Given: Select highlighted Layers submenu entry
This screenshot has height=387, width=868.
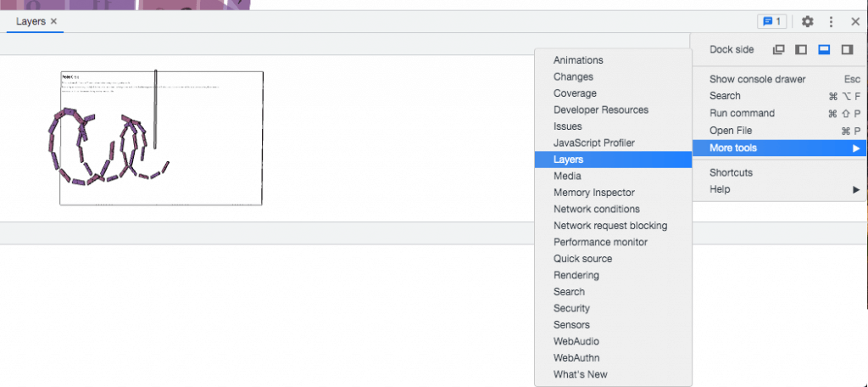Looking at the screenshot, I should pyautogui.click(x=613, y=160).
